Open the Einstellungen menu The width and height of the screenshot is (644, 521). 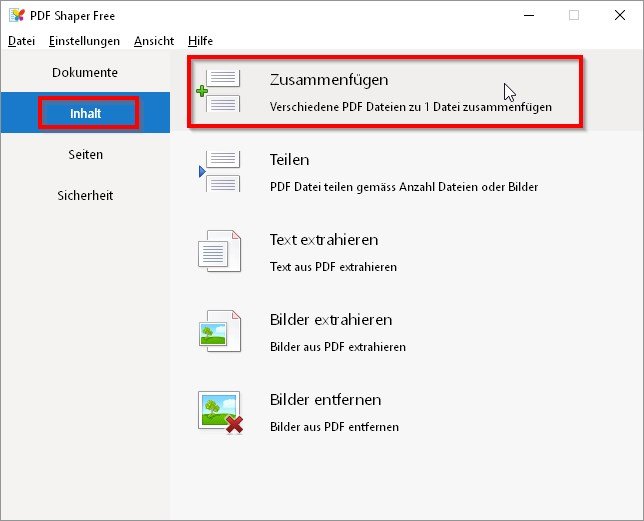click(84, 41)
